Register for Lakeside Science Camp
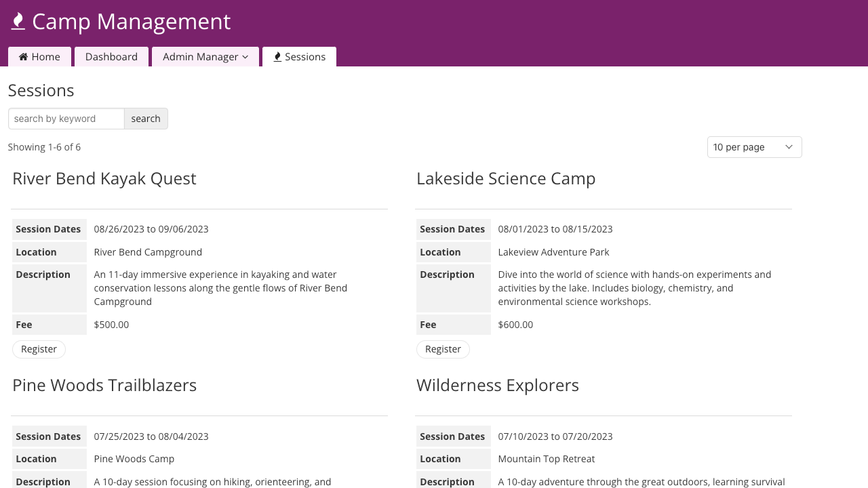 tap(443, 349)
